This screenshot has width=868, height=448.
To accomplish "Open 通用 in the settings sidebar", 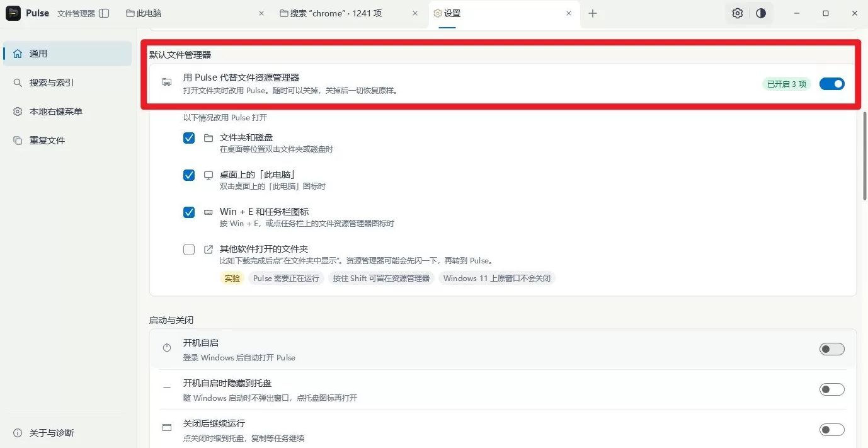I will pyautogui.click(x=67, y=54).
